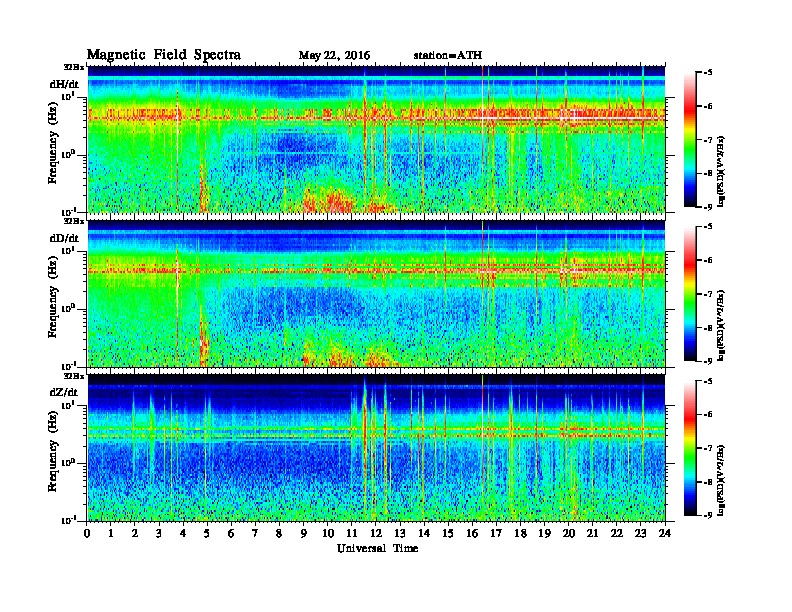This screenshot has width=792, height=612.
Task: Click the "station=ATH" label
Action: coord(448,55)
